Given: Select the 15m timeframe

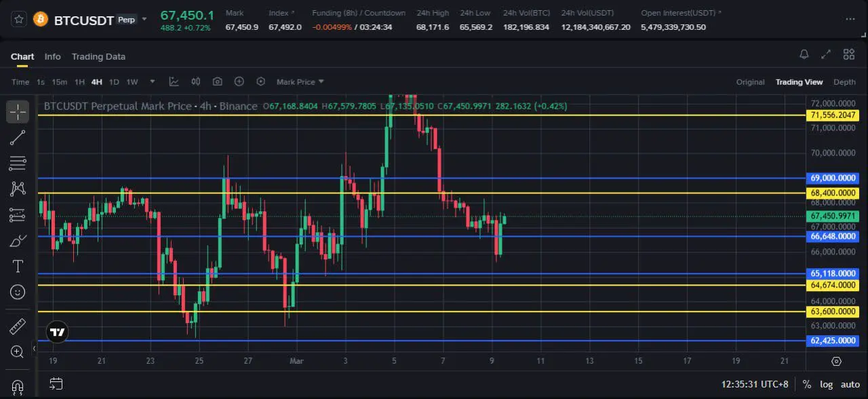Looking at the screenshot, I should pos(60,82).
